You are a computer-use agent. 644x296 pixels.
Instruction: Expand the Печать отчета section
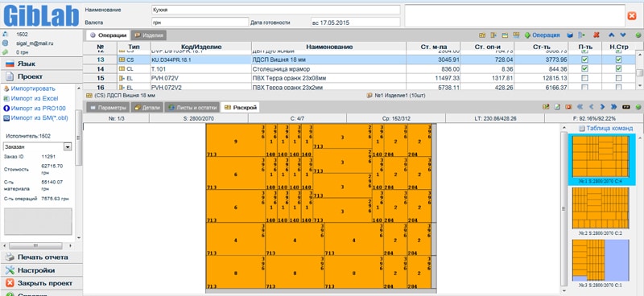(41, 257)
